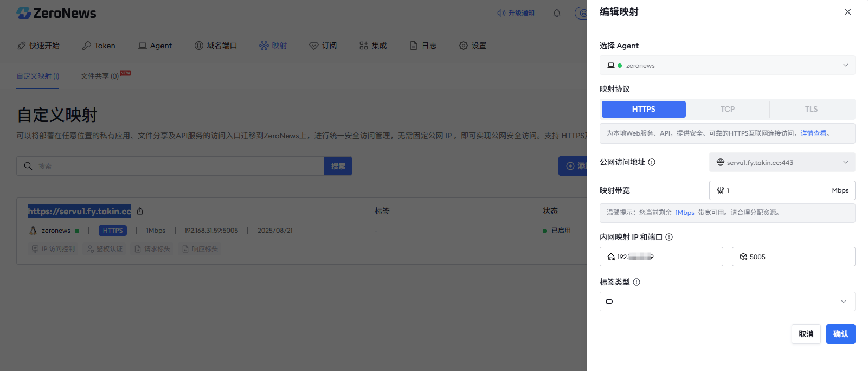Open the 集成 menu item
This screenshot has height=371, width=868.
coord(373,46)
